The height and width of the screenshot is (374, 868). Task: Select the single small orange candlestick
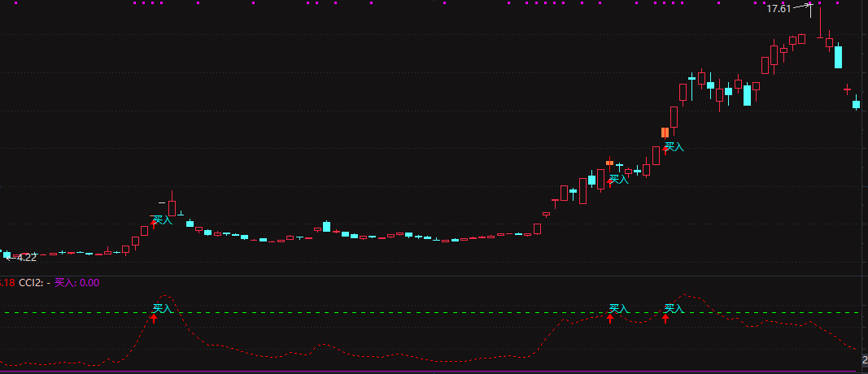pos(609,163)
